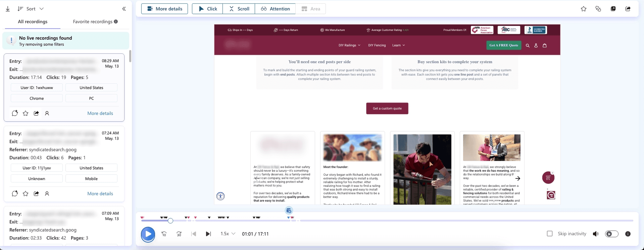The height and width of the screenshot is (250, 644).
Task: Click the floating round cart button
Action: click(x=548, y=177)
